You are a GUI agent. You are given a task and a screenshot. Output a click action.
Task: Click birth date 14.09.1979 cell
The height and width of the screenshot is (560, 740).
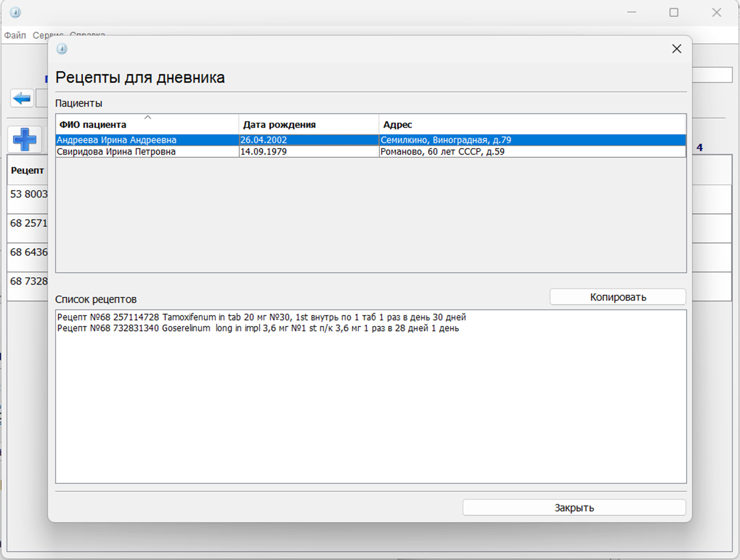click(x=264, y=152)
